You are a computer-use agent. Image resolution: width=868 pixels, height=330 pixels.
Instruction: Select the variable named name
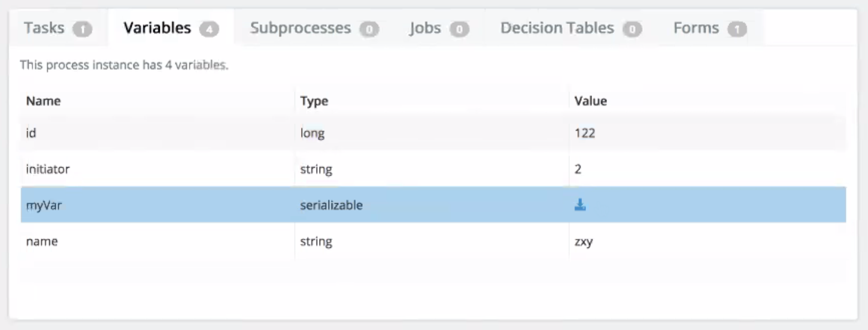click(42, 242)
